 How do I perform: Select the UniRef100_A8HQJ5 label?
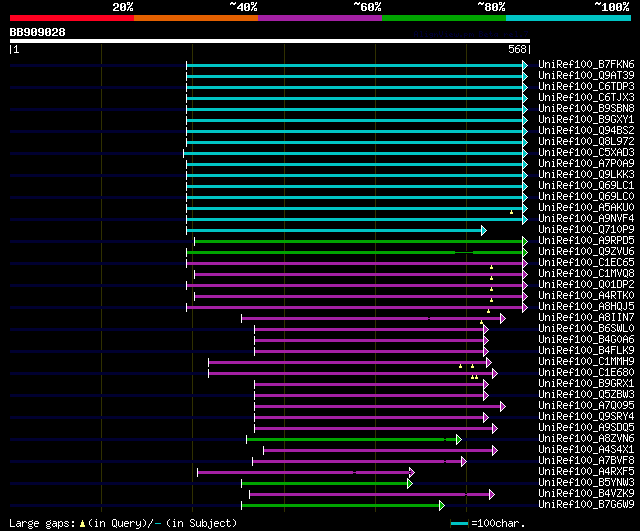click(x=586, y=307)
